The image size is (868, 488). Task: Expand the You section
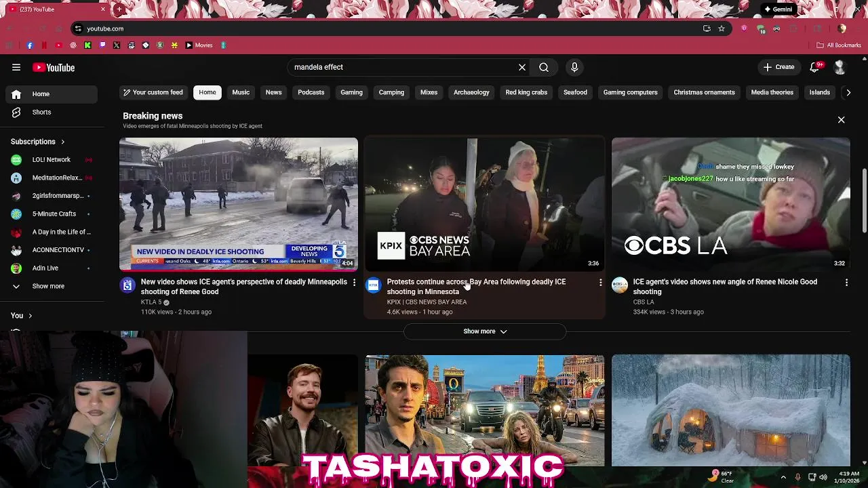point(22,315)
